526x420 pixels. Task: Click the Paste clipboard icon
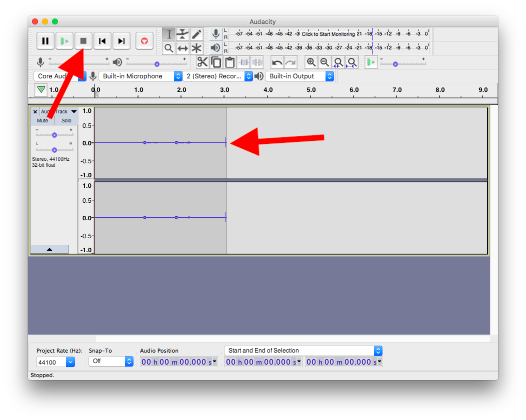230,62
